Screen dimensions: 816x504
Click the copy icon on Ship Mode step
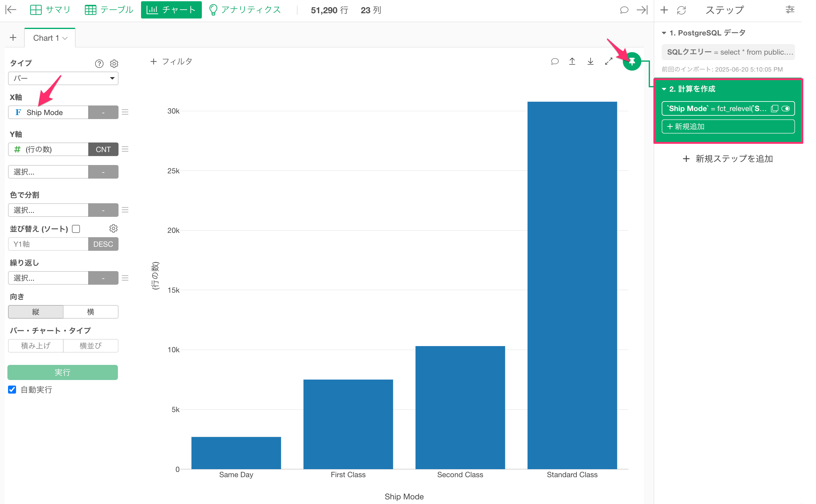[x=774, y=109]
